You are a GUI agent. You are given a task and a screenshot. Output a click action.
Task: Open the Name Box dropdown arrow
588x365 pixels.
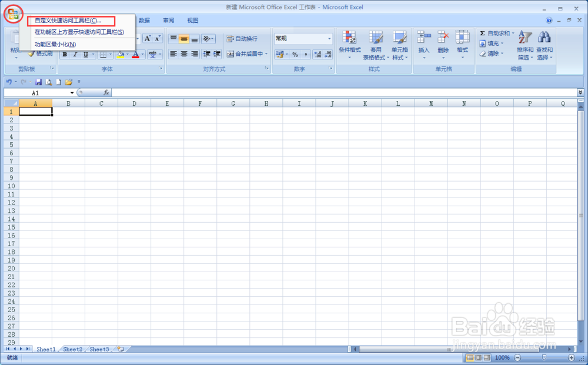tap(72, 93)
